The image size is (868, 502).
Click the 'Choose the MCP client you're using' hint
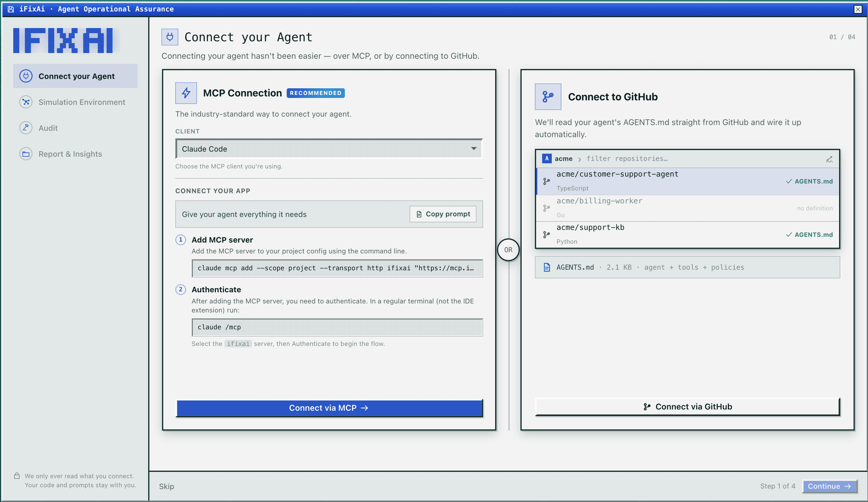click(229, 166)
